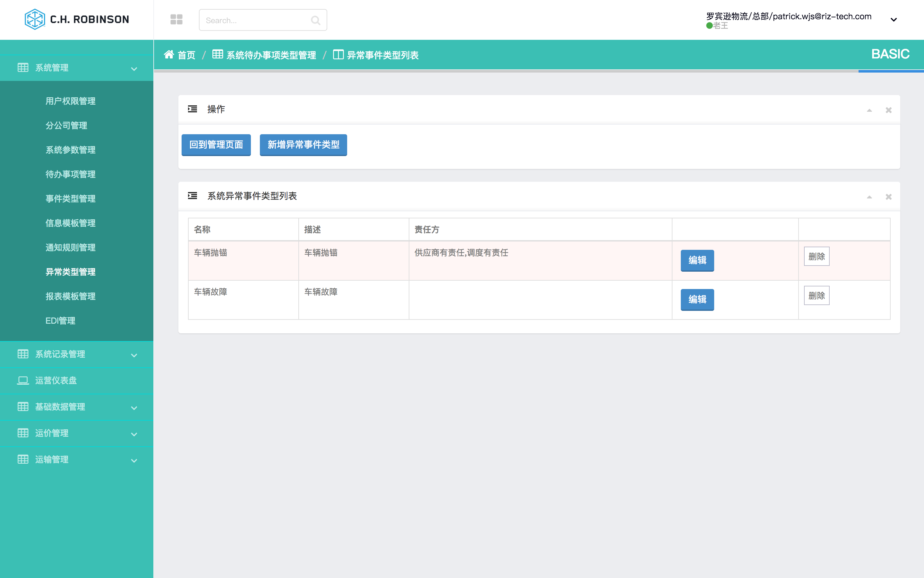Expand the 运输管理 section chevron
This screenshot has height=578, width=924.
[x=134, y=461]
